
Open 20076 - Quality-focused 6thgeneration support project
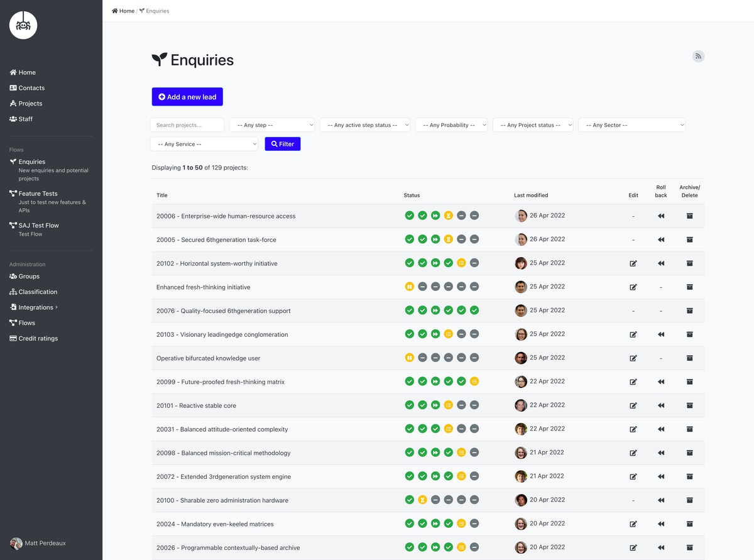tap(222, 311)
